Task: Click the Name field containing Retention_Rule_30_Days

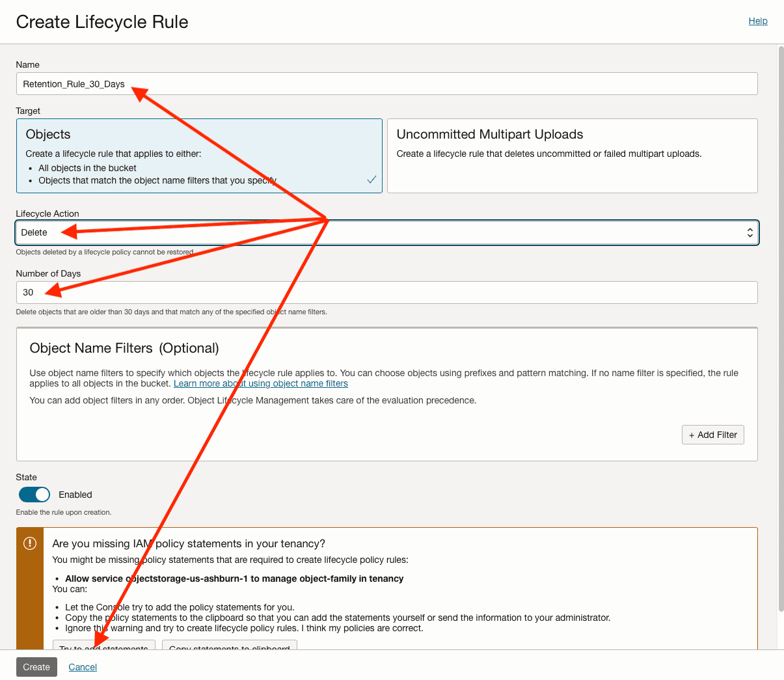Action: point(386,84)
